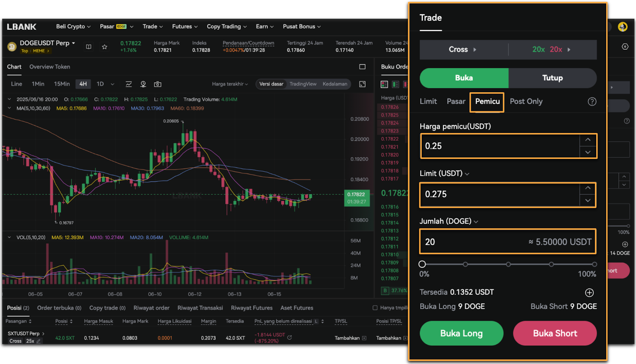Open the Order terbuka tab
636x364 pixels.
pyautogui.click(x=59, y=308)
